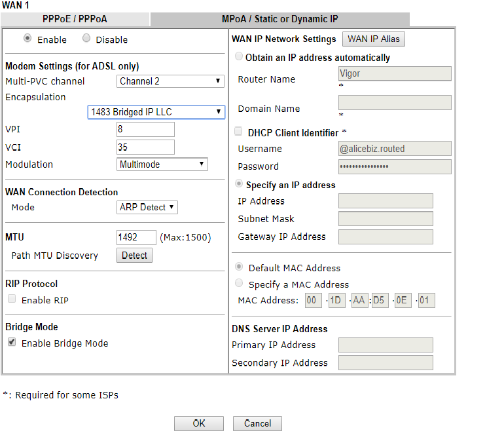Click the MTU value field

pos(136,237)
